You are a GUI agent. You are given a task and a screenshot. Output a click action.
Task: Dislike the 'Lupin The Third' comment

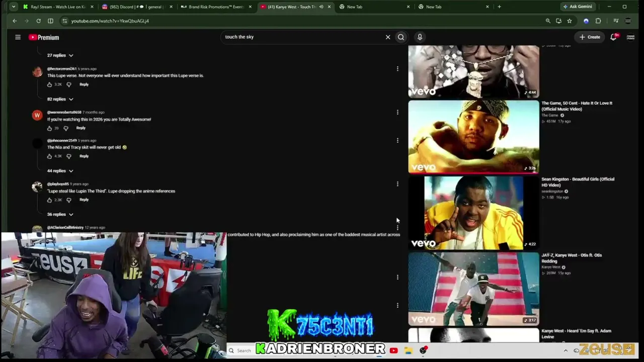coord(69,200)
